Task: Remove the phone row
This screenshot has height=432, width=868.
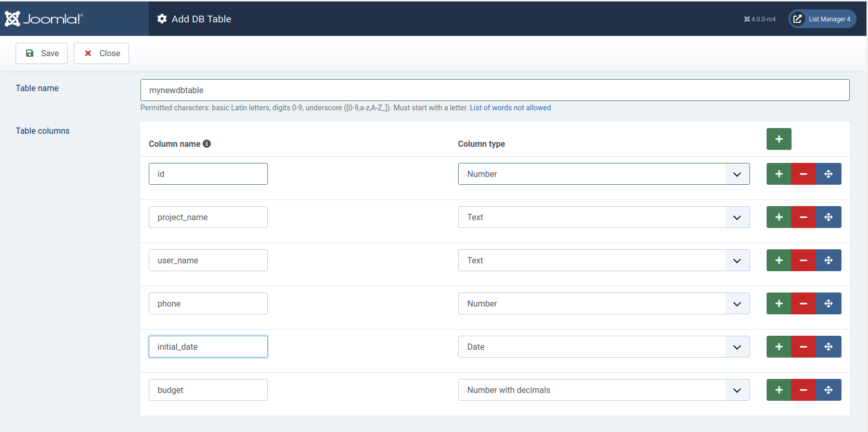Action: [804, 303]
